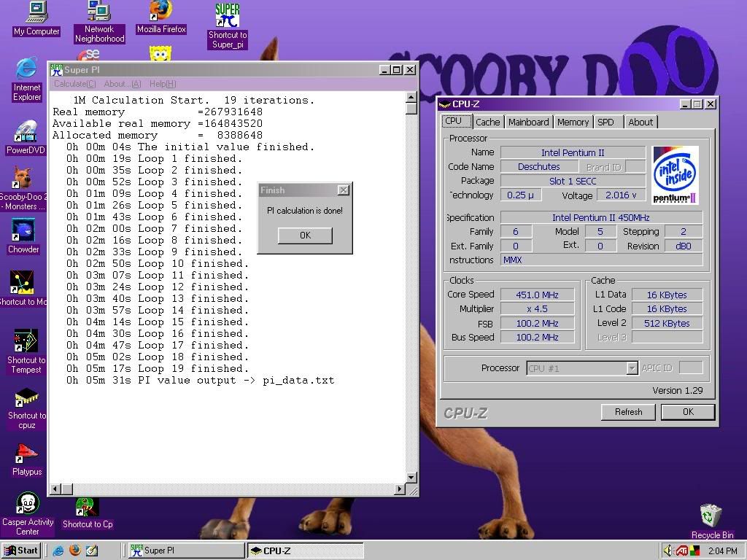
Task: Switch to CPU-Z taskbar button
Action: 305,551
